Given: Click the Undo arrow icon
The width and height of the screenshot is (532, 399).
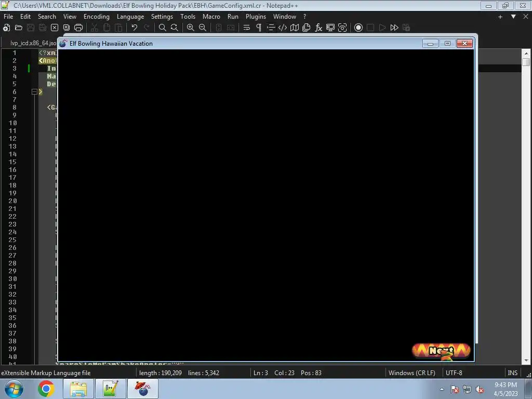Looking at the screenshot, I should 135,28.
